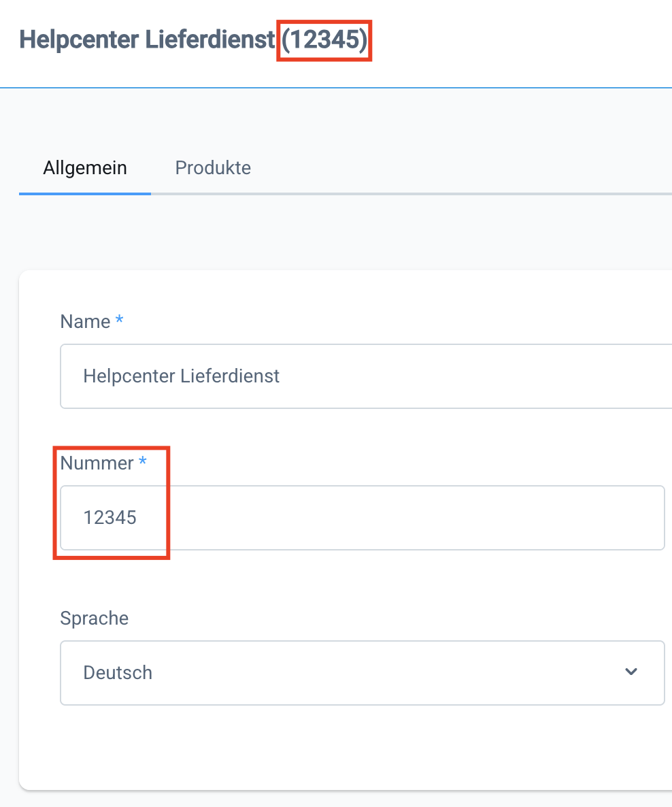This screenshot has height=807, width=672.
Task: Open the Sprache dropdown
Action: [x=362, y=673]
